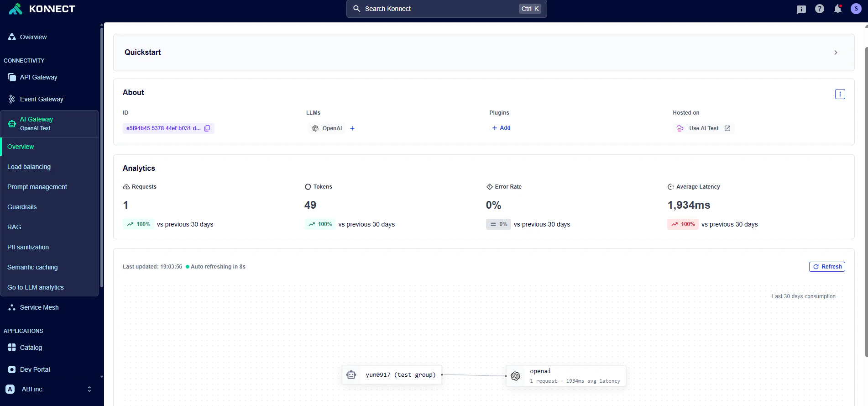This screenshot has height=406, width=868.
Task: Expand the Quickstart panel chevron
Action: [836, 53]
